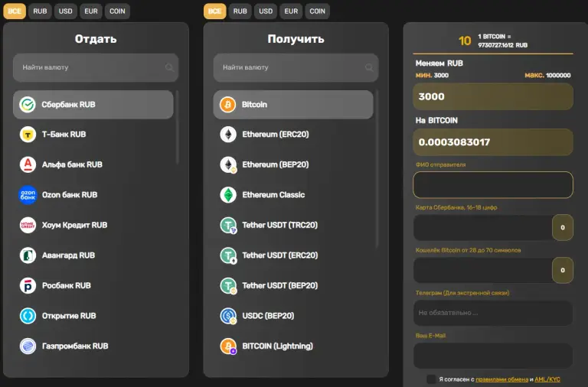This screenshot has height=387, width=588.
Task: Click the Кошелёк Bitcoin wallet address field
Action: click(482, 270)
